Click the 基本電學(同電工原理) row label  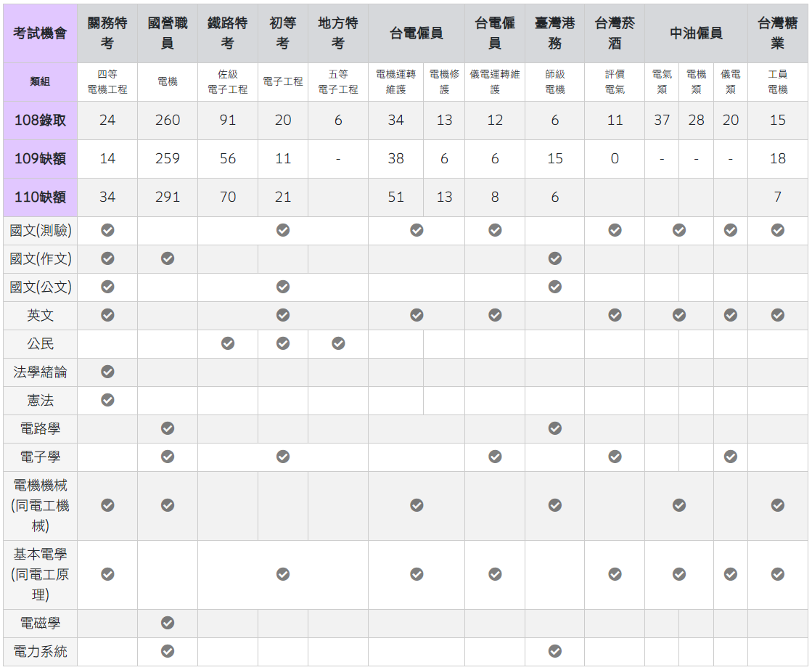[x=41, y=575]
